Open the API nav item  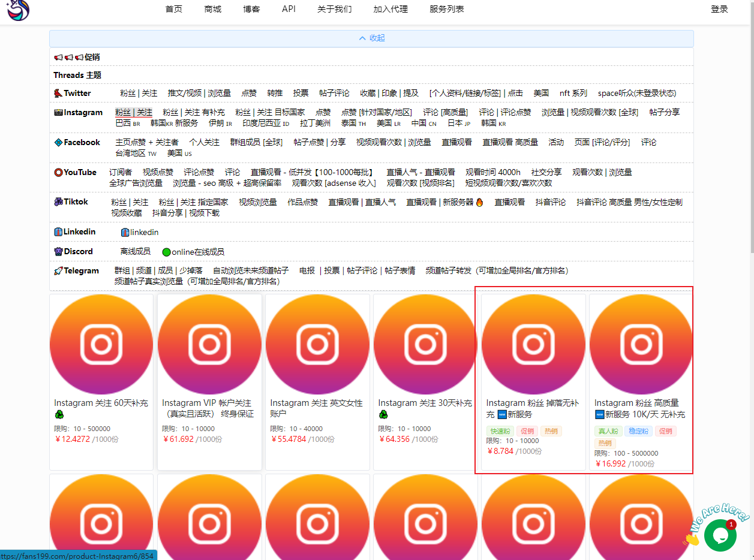point(289,9)
